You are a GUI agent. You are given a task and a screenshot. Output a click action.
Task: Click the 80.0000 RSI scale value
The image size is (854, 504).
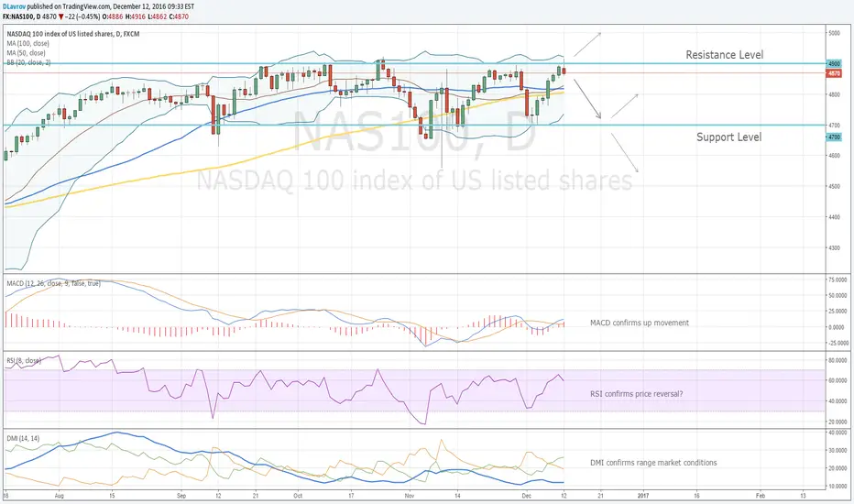point(838,360)
